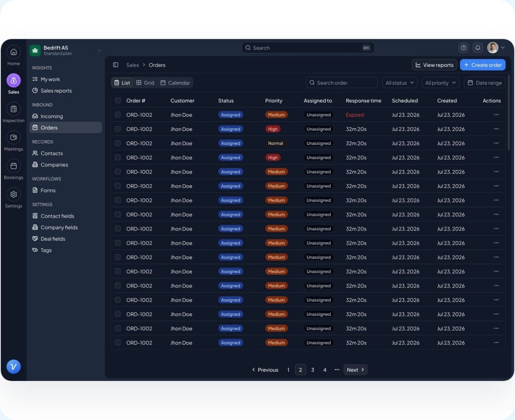Go to Next page

point(355,370)
